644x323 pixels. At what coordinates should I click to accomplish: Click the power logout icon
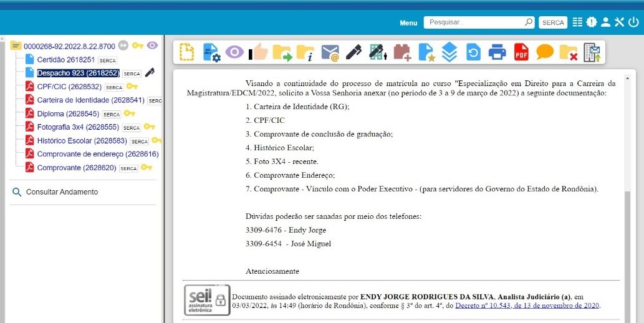point(633,22)
